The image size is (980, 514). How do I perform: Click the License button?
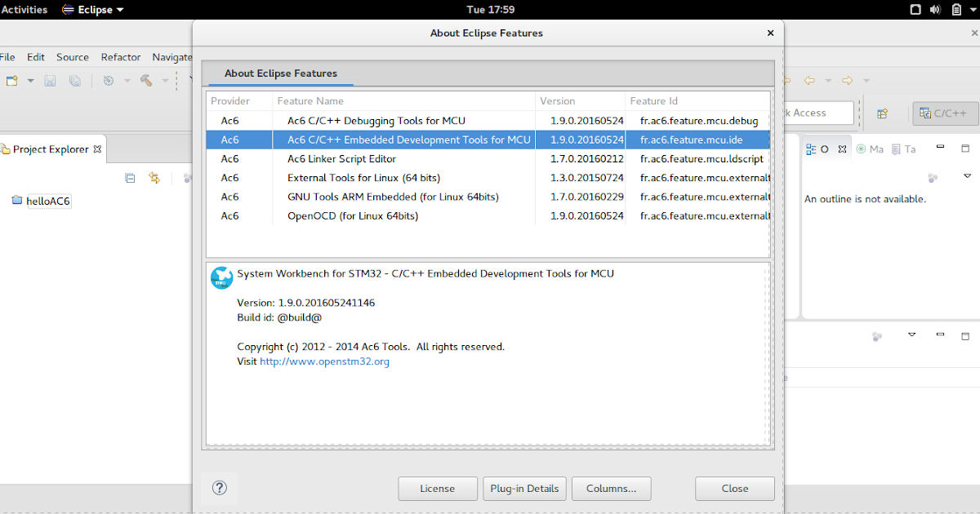[x=438, y=488]
